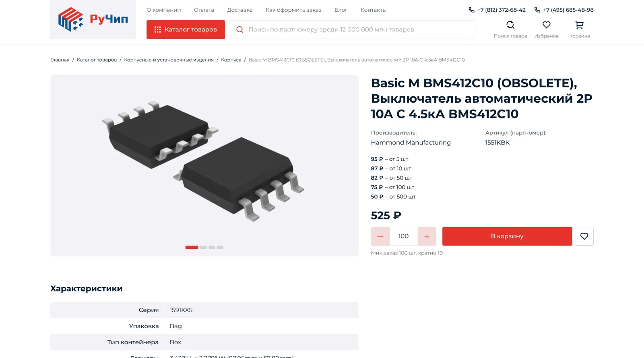Open Как оформить заказ menu item
The image size is (644, 358).
tap(293, 10)
